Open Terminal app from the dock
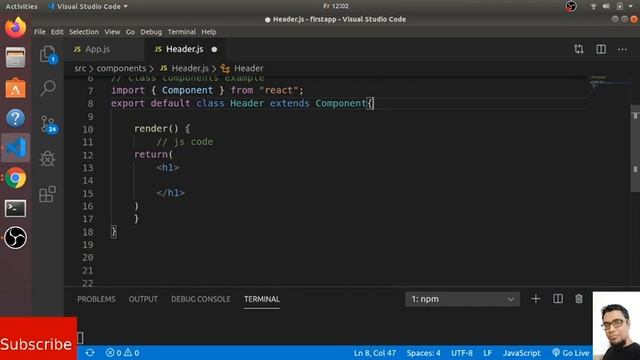The image size is (640, 360). point(16,208)
